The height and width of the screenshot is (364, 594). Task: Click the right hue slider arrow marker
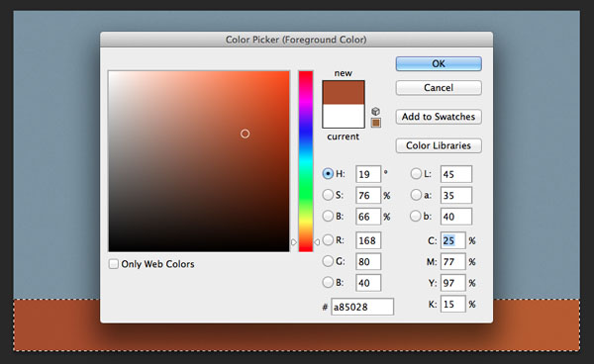click(x=317, y=242)
